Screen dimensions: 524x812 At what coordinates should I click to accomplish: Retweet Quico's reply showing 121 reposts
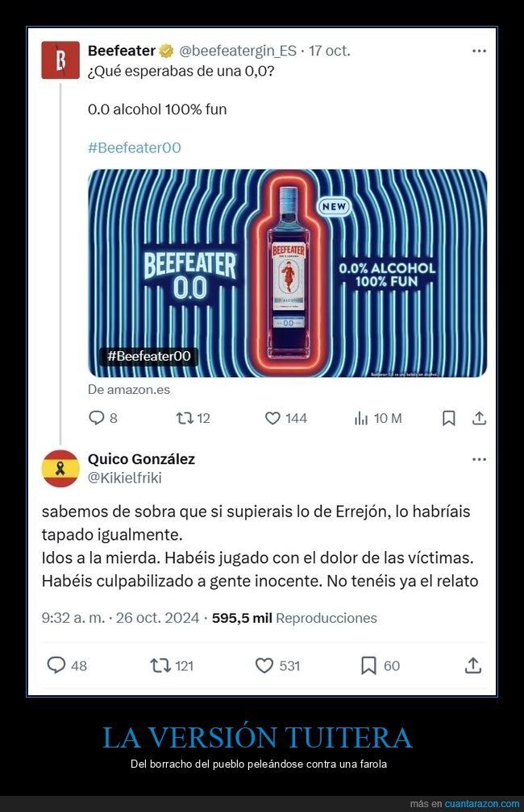coord(160,665)
